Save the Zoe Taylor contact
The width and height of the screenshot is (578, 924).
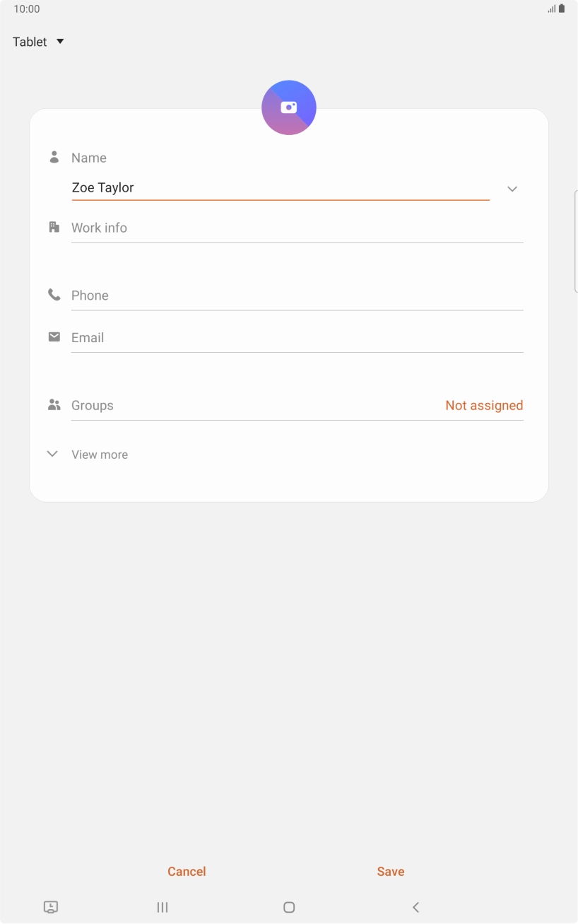[x=390, y=872]
